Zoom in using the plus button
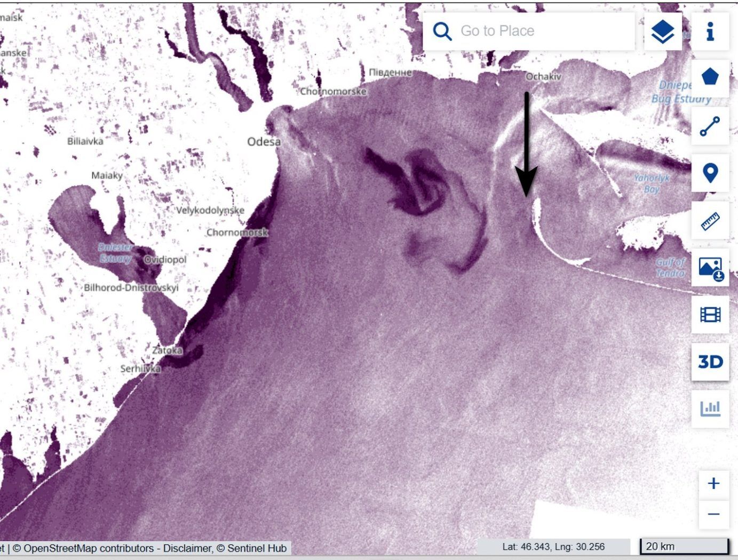 (713, 483)
